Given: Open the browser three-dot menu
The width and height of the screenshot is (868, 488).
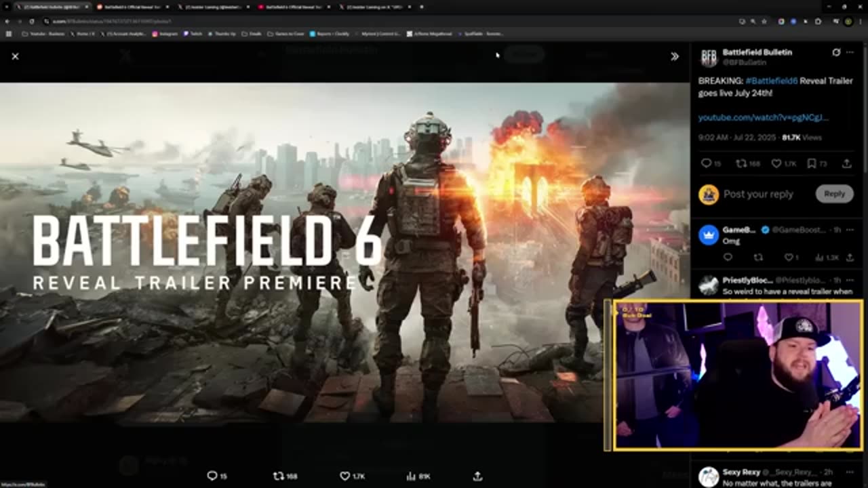Looking at the screenshot, I should click(x=860, y=21).
